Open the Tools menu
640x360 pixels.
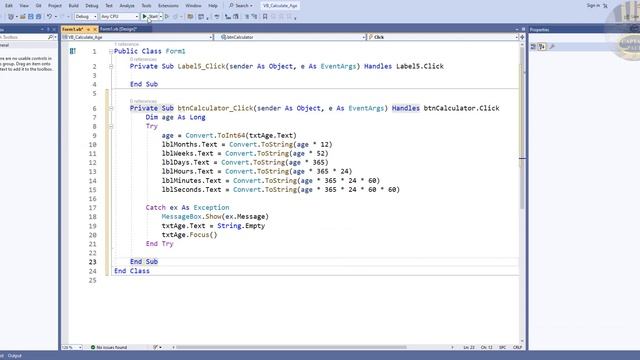[x=146, y=6]
